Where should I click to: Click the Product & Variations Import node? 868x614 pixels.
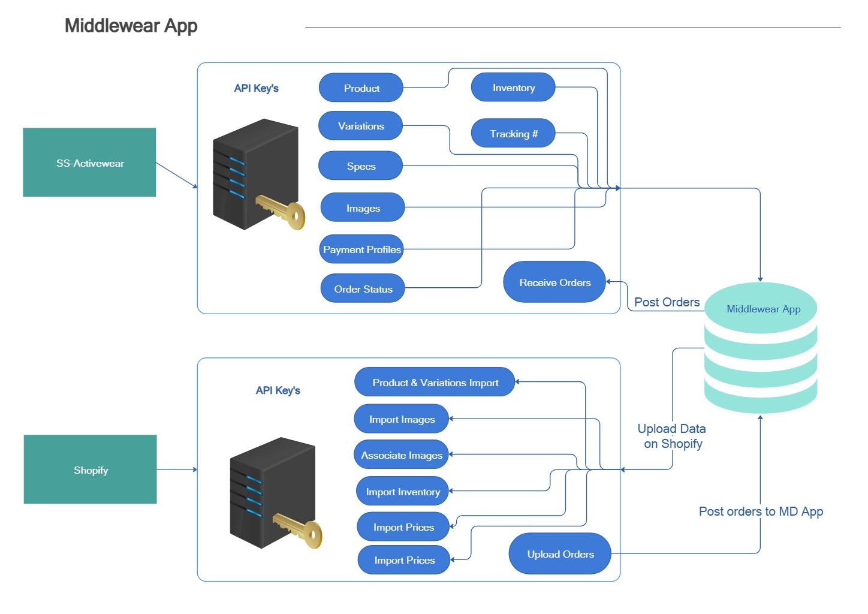pyautogui.click(x=435, y=382)
